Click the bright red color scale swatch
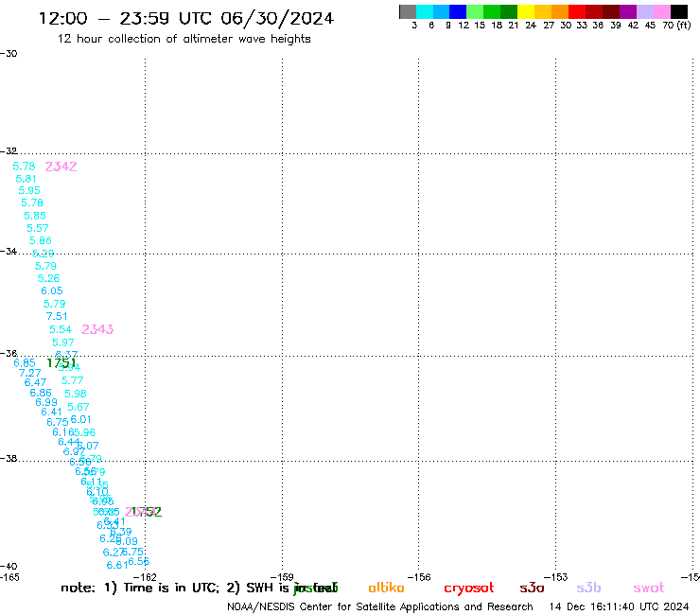Screen dimensions: 700x615 click(x=577, y=11)
